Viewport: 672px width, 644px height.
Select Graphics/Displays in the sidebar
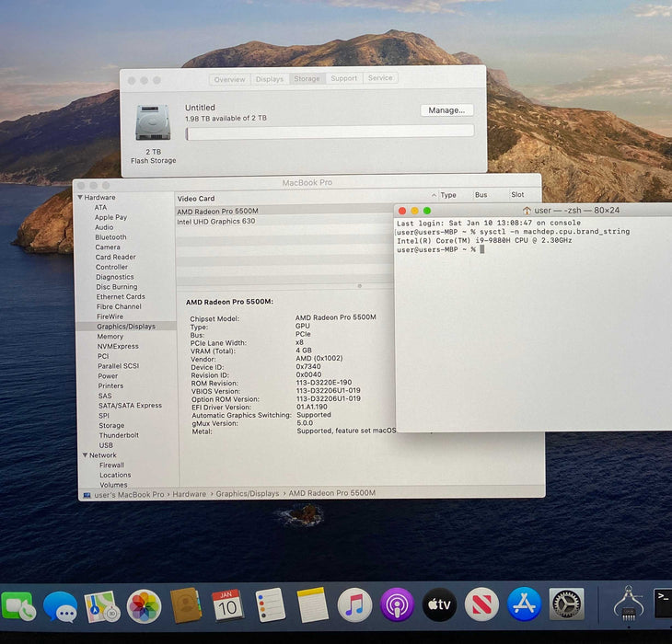pos(126,327)
